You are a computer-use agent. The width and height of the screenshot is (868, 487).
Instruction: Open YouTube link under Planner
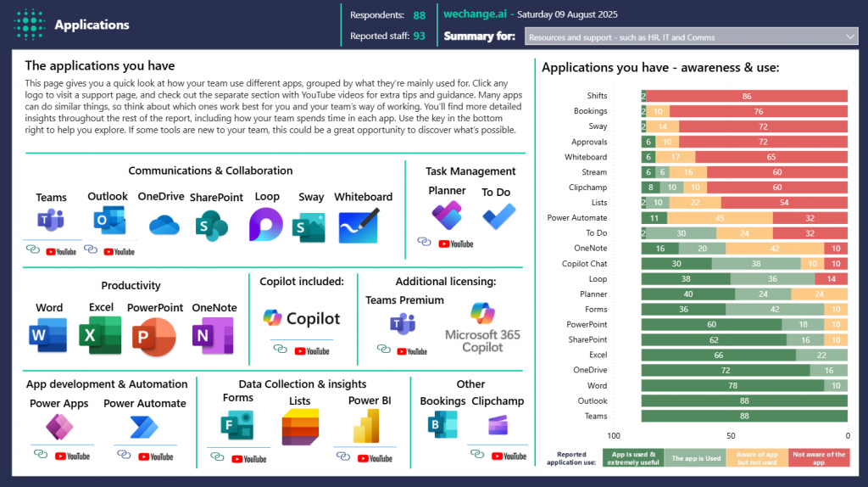point(456,243)
